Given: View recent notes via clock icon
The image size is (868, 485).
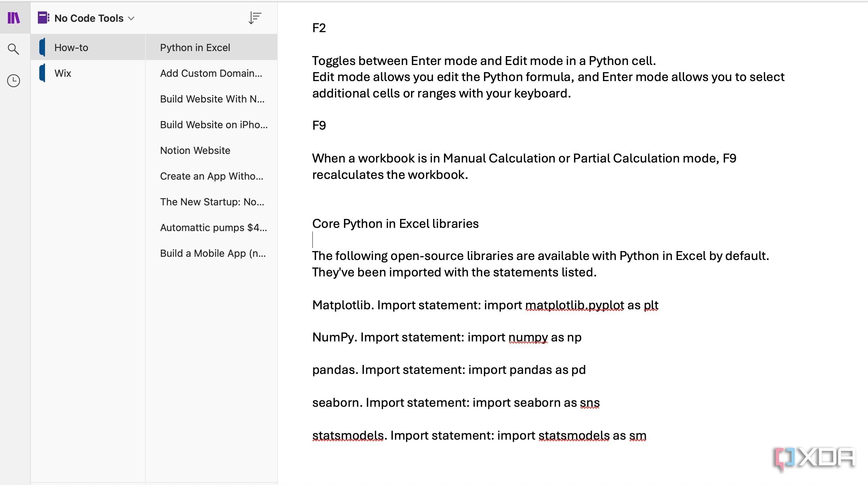Looking at the screenshot, I should click(x=14, y=80).
